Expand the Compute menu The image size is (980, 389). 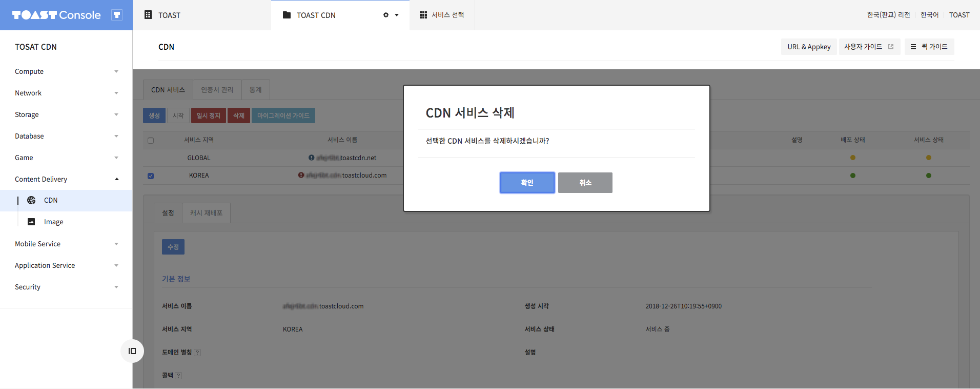click(66, 71)
